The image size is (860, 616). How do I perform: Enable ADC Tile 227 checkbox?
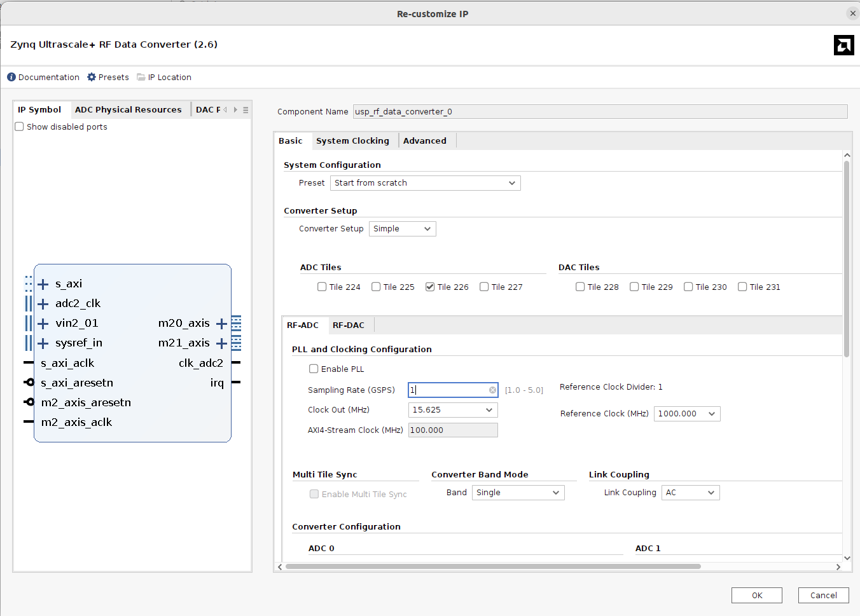484,287
